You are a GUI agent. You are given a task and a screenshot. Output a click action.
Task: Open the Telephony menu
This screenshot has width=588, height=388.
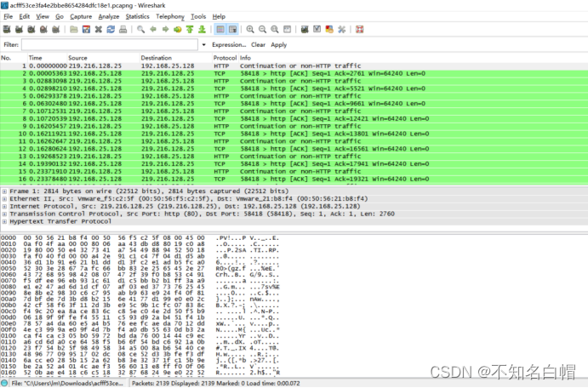(170, 16)
